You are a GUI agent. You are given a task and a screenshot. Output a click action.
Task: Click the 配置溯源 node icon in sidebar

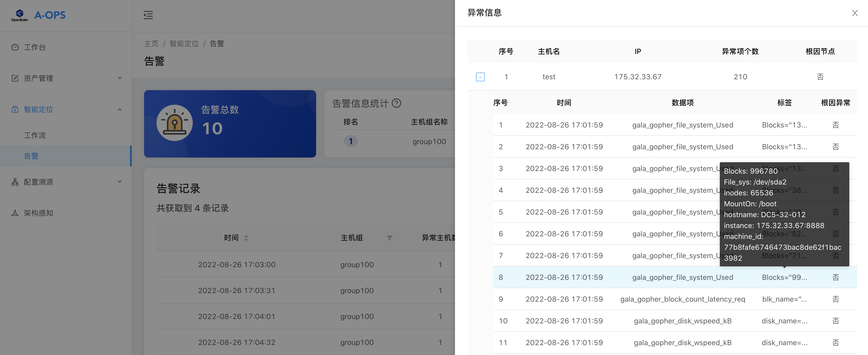15,182
